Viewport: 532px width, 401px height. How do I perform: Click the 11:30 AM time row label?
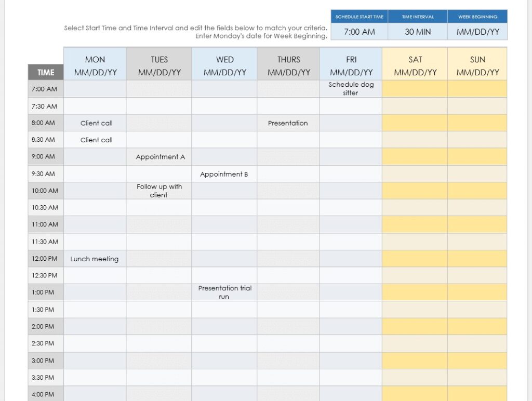46,242
